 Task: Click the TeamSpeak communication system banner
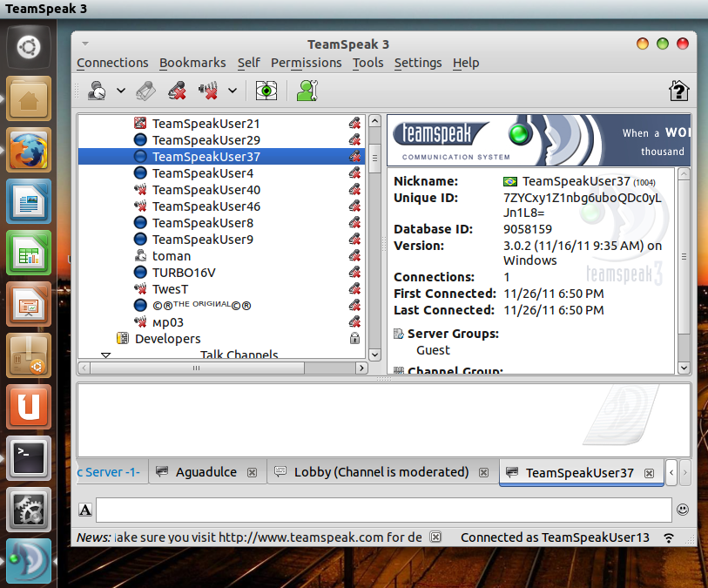(539, 140)
